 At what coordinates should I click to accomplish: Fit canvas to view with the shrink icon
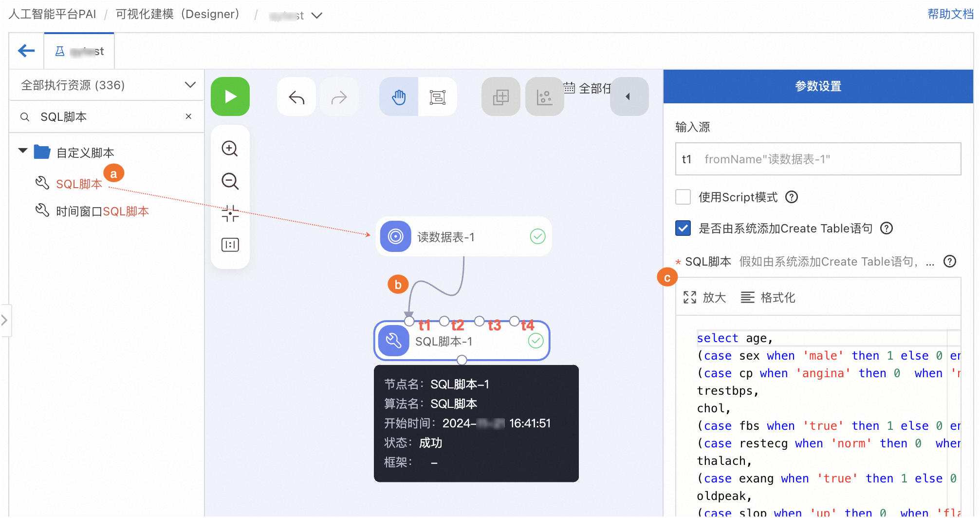(230, 213)
